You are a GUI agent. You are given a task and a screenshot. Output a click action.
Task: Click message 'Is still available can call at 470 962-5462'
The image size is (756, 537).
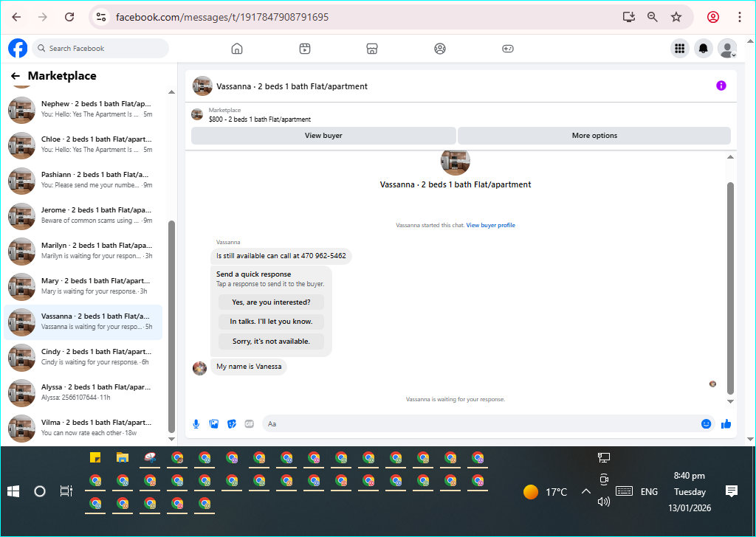click(x=281, y=256)
